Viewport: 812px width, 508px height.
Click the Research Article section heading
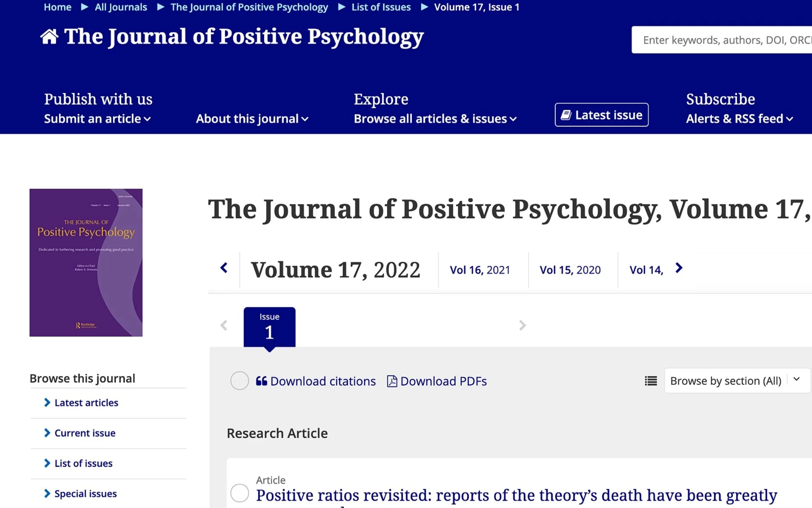[x=277, y=433]
